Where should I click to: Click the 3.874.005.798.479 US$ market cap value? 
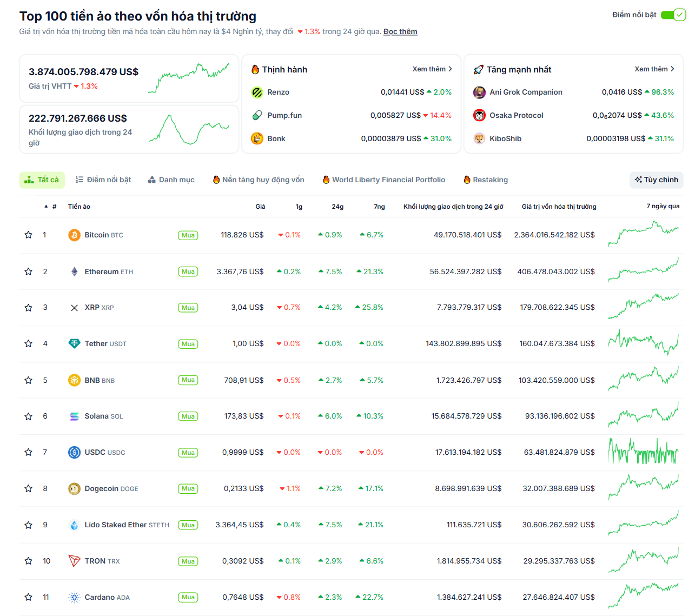pos(83,71)
